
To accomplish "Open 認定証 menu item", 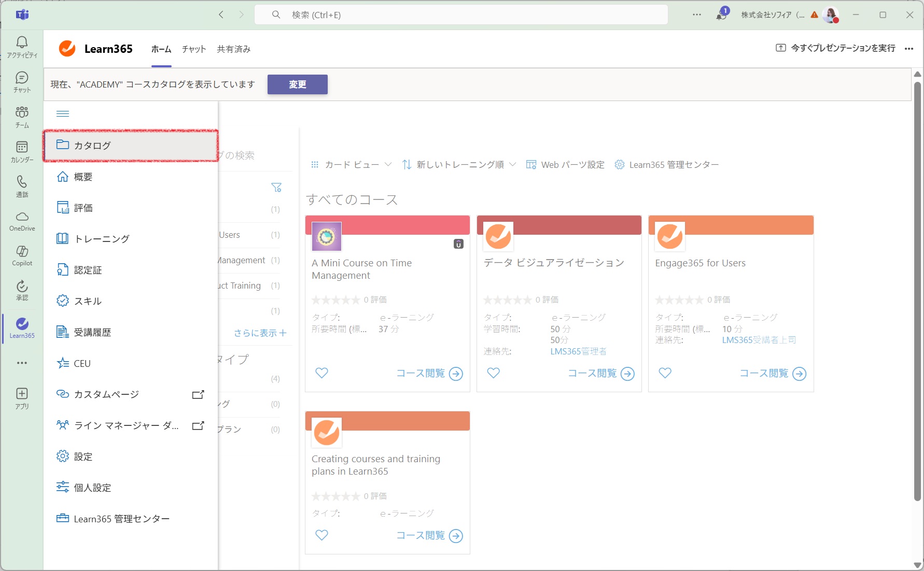I will [x=130, y=270].
